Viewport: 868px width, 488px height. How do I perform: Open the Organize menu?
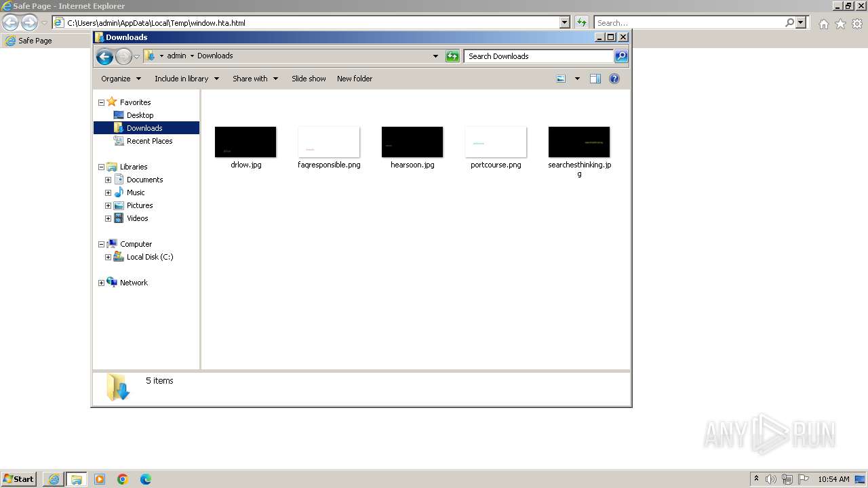click(121, 79)
